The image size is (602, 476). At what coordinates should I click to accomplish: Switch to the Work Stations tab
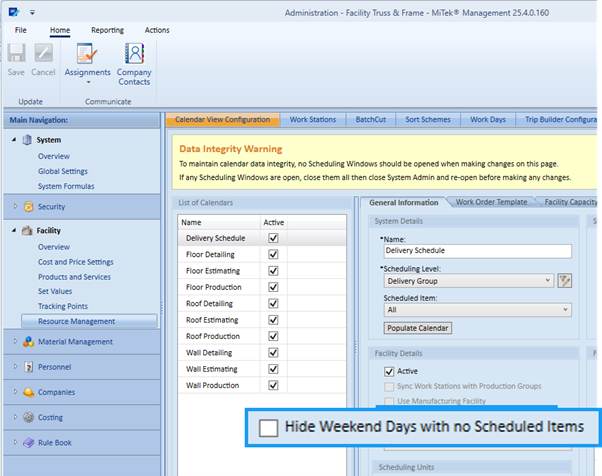(312, 119)
